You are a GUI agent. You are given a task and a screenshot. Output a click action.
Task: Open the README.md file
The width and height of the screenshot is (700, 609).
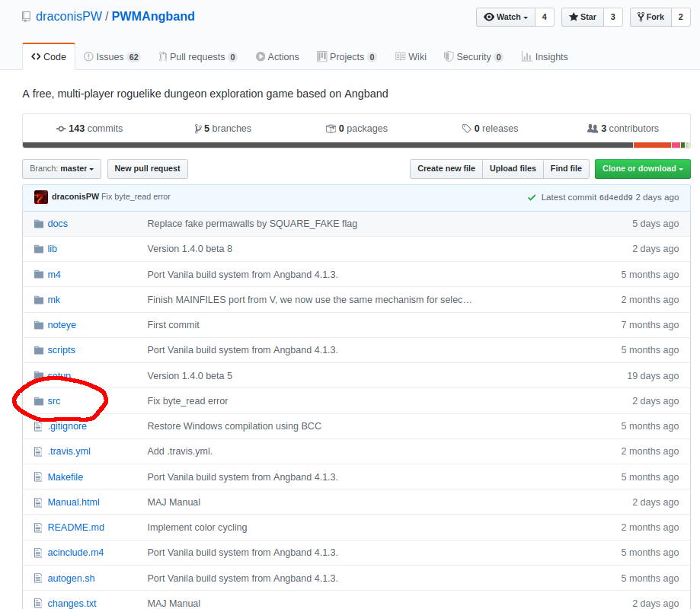pyautogui.click(x=76, y=528)
